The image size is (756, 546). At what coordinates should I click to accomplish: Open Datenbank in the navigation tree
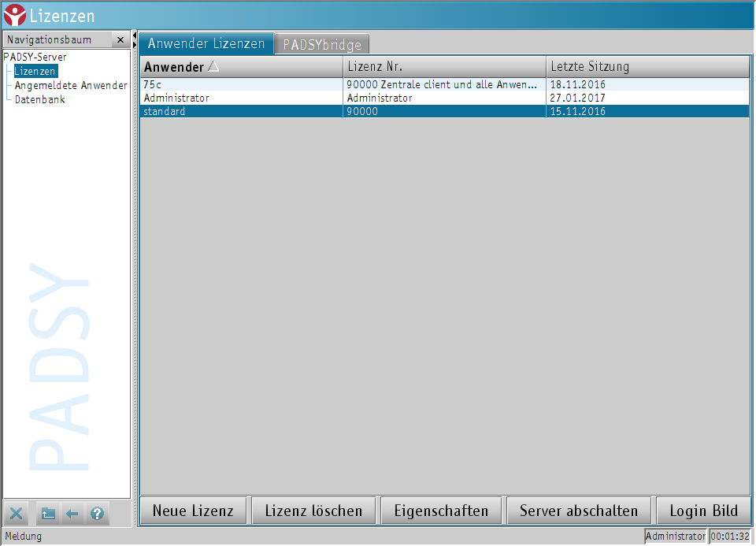[39, 99]
